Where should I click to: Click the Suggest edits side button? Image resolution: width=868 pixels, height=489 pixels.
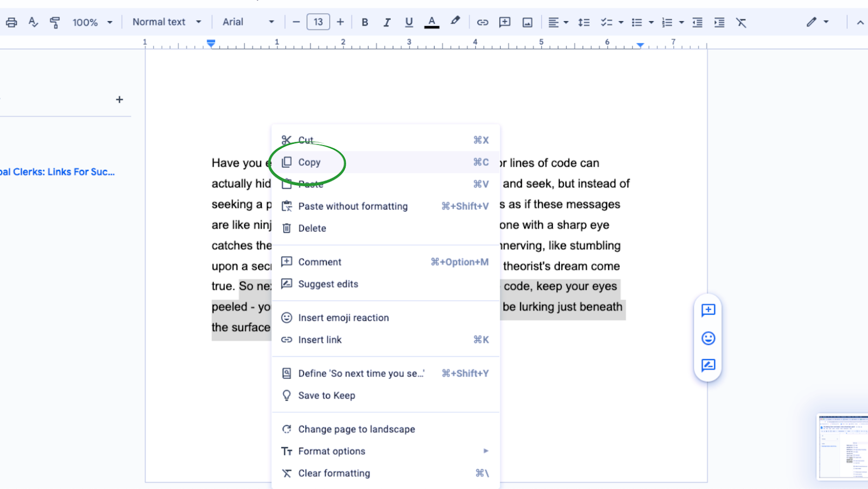pos(708,365)
